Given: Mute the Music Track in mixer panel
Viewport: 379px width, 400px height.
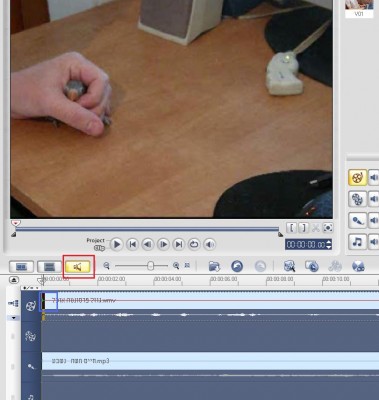Looking at the screenshot, I should (374, 242).
